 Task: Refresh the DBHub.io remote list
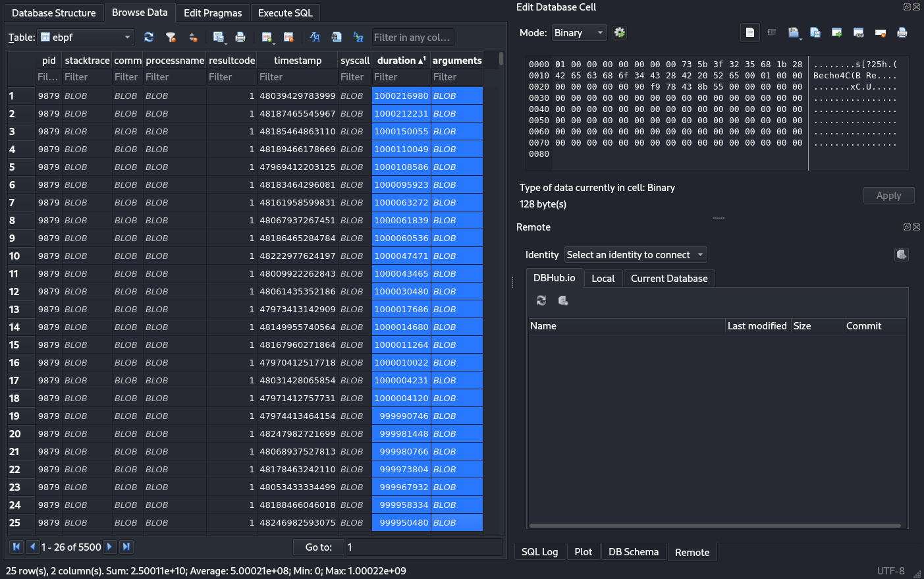tap(541, 300)
